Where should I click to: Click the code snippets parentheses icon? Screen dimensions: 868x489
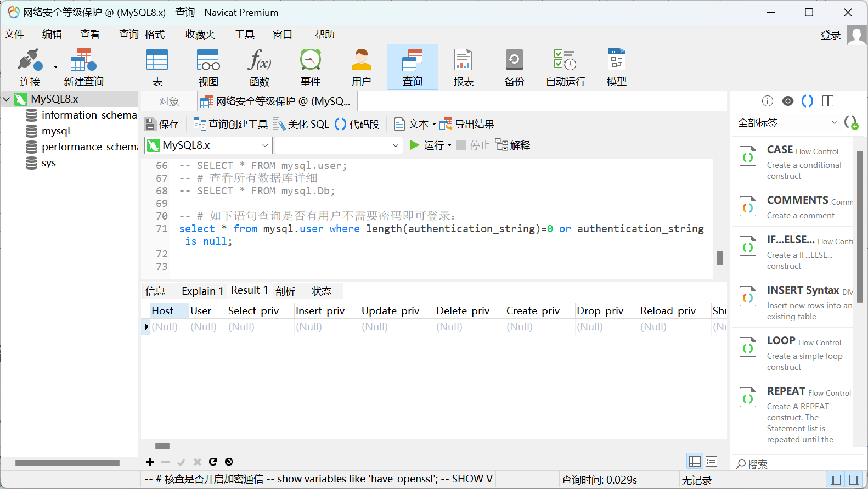coord(808,101)
